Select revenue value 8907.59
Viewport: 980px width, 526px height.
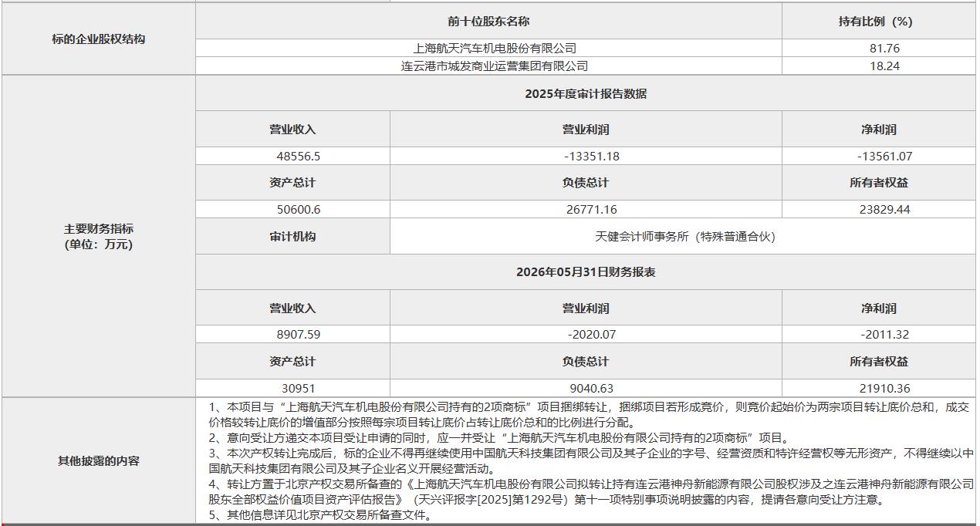click(x=298, y=335)
